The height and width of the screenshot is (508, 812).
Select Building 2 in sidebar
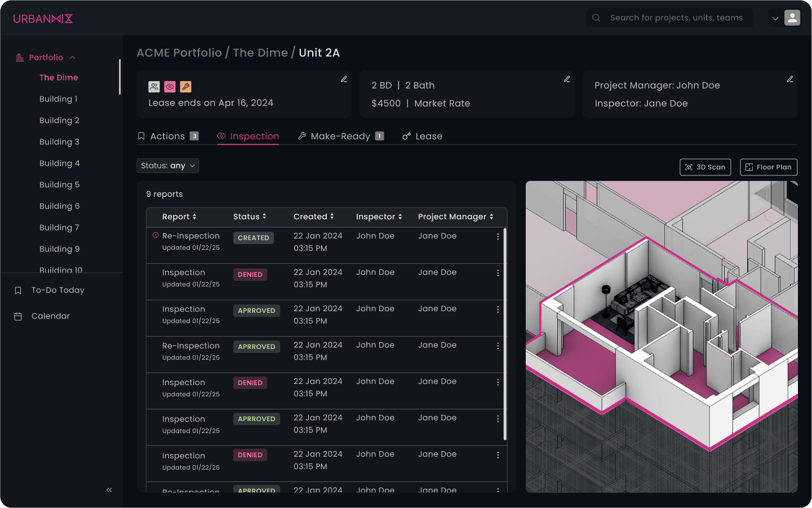59,121
